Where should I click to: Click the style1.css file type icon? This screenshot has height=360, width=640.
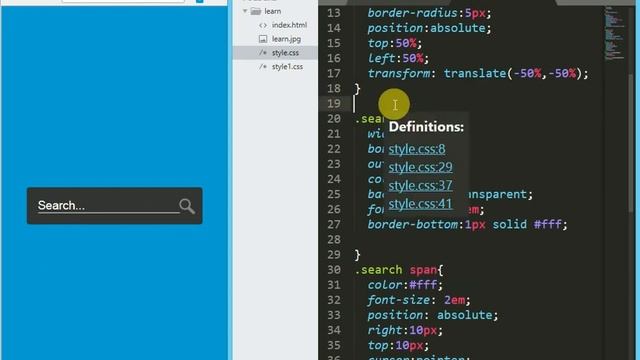(x=263, y=67)
